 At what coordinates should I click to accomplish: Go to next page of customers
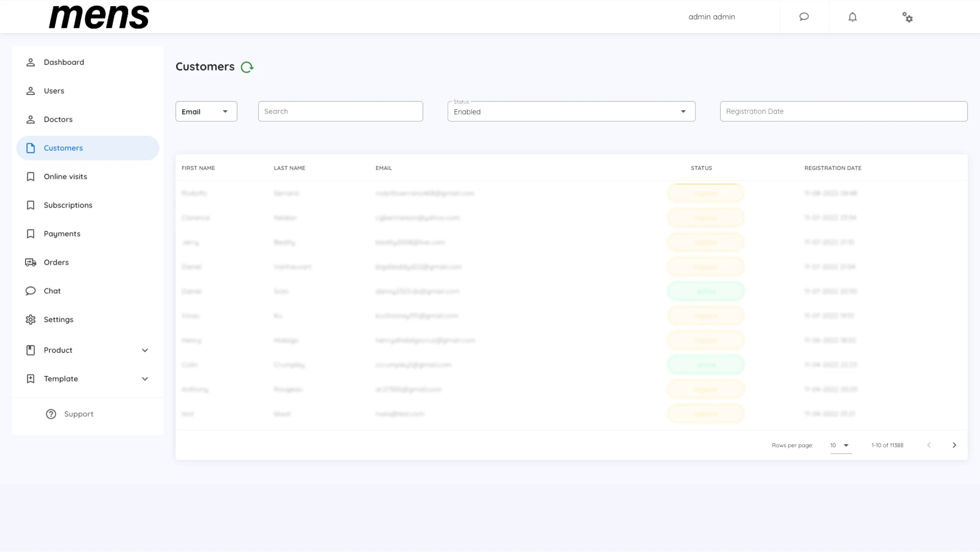click(x=955, y=445)
